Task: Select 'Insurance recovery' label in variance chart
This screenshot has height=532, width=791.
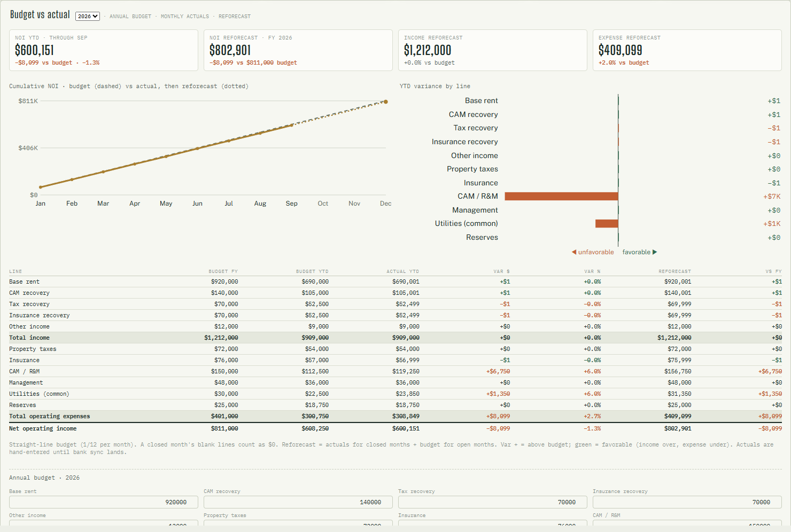Action: point(465,142)
